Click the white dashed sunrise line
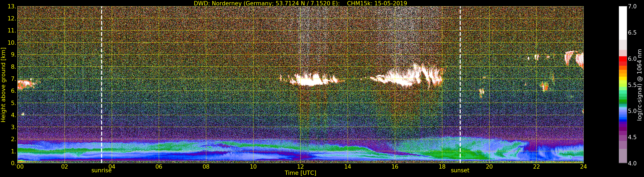644x177 pixels. [102, 85]
